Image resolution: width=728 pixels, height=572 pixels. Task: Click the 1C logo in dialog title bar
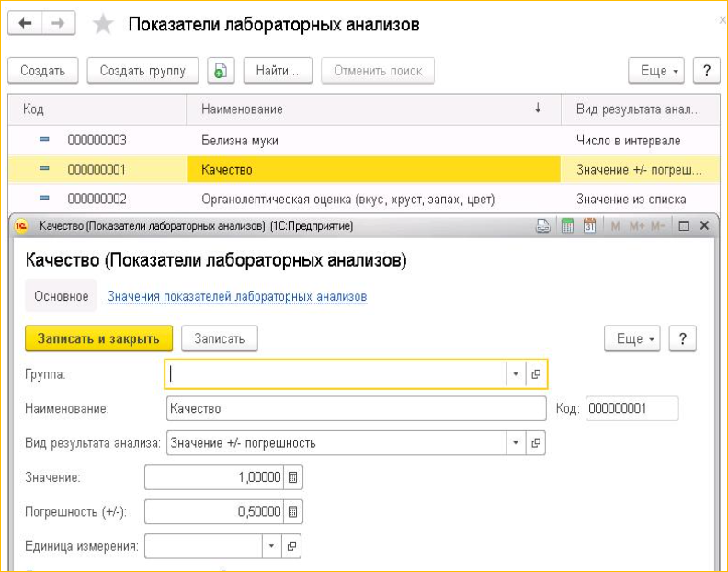tap(21, 226)
